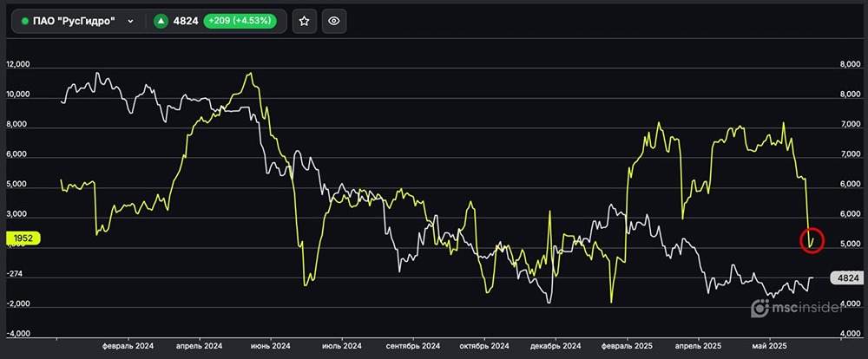The image size is (868, 359).
Task: Toggle the eye visibility icon
Action: 335,22
